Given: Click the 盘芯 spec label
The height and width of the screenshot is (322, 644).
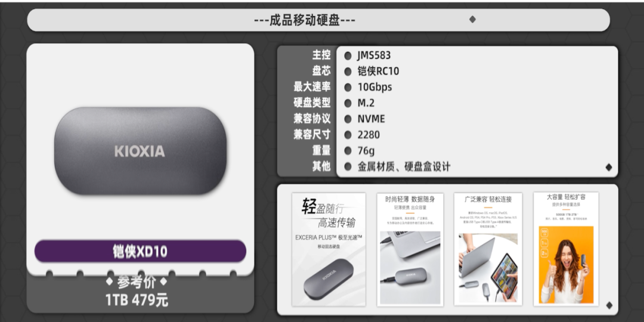Looking at the screenshot, I should (x=321, y=70).
